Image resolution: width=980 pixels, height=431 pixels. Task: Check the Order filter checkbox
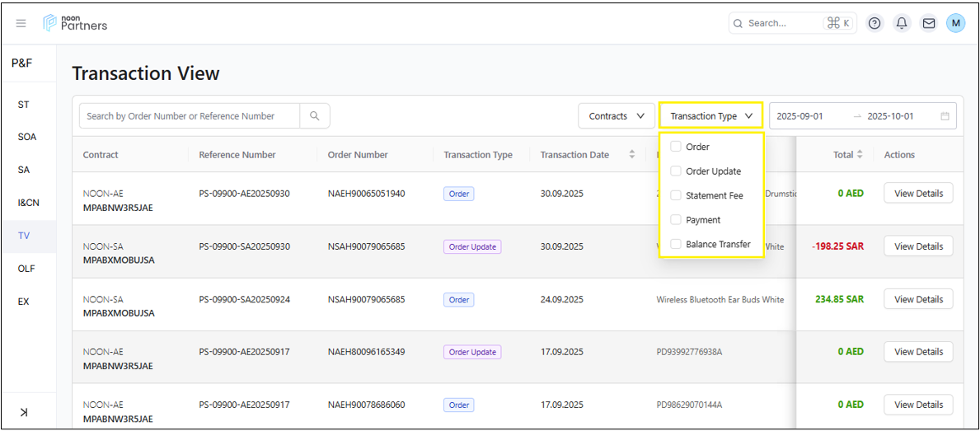[x=676, y=147]
